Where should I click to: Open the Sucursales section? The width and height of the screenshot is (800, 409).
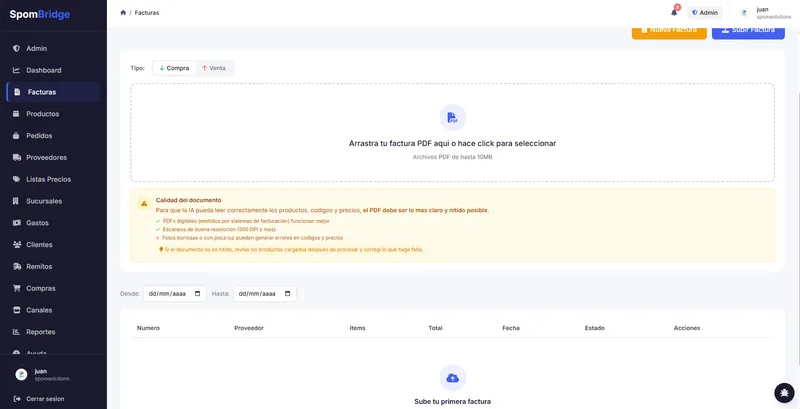click(x=53, y=201)
